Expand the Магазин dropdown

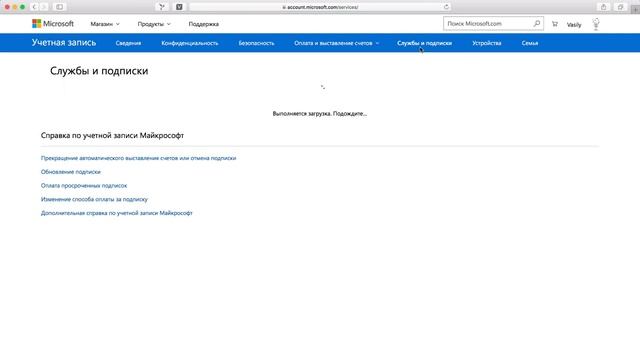[x=105, y=24]
